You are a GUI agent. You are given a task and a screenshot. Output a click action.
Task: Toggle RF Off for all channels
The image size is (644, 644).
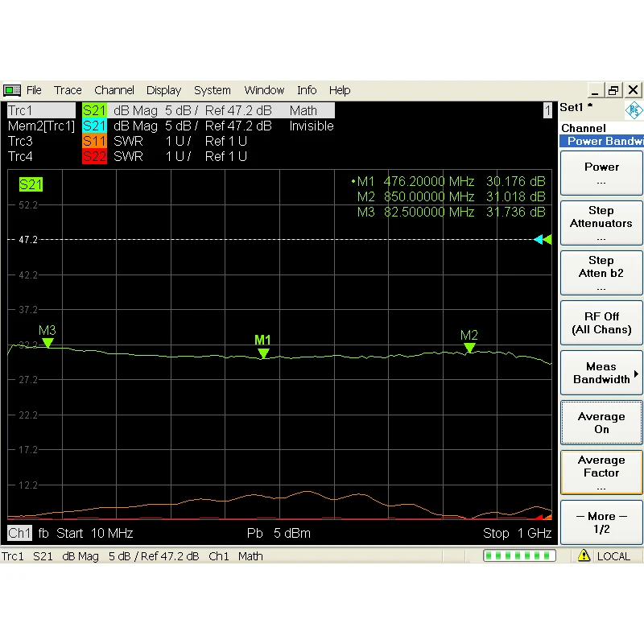click(601, 323)
